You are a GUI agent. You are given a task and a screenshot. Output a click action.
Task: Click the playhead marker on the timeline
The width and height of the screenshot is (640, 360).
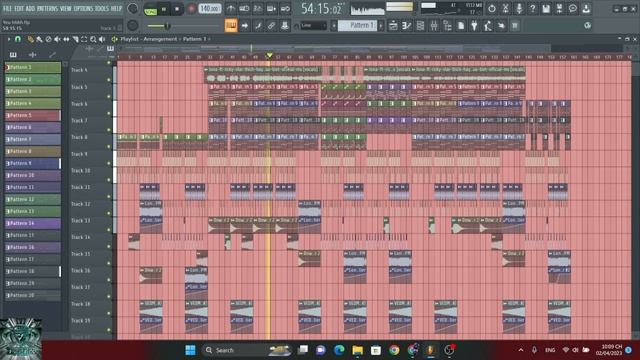pos(269,55)
